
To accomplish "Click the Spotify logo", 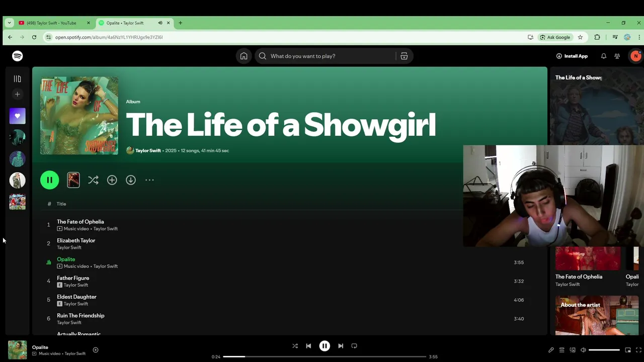I will click(17, 56).
